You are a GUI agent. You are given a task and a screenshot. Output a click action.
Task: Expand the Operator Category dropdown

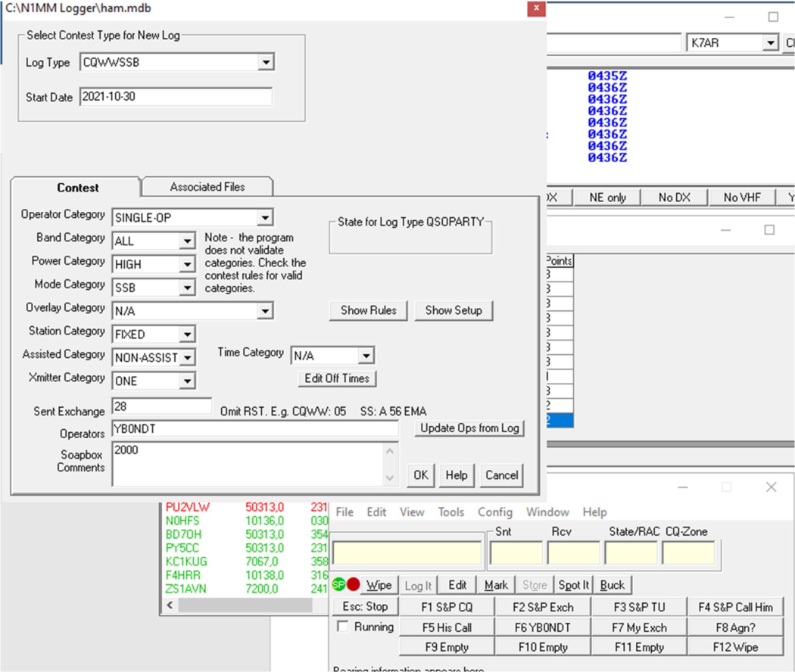(x=264, y=218)
